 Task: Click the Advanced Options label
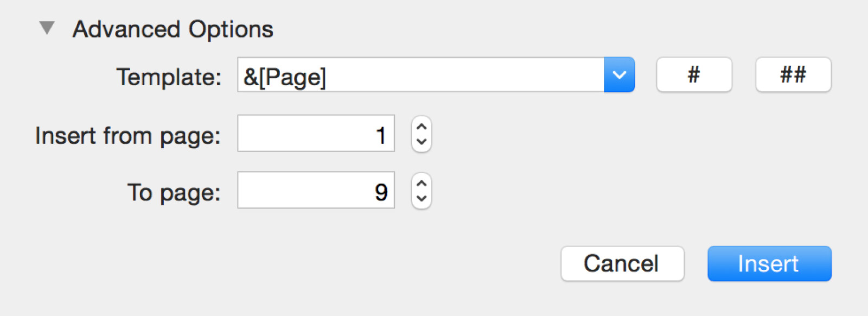(x=174, y=29)
